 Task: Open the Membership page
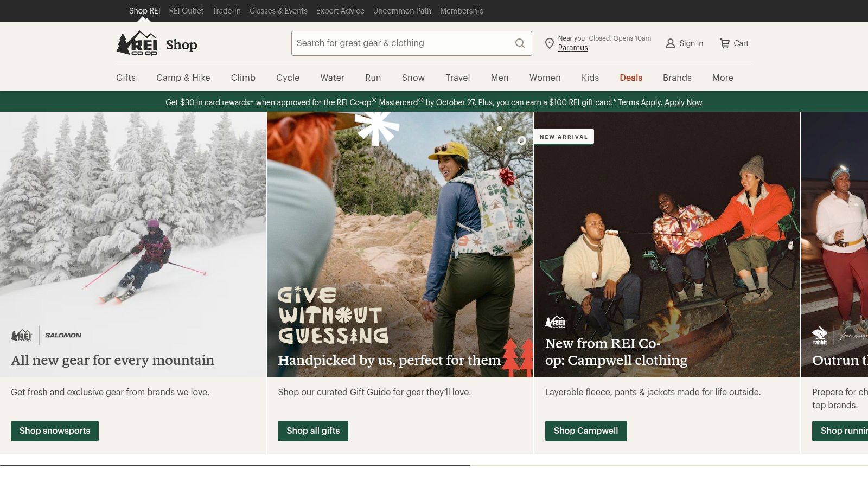pos(462,11)
